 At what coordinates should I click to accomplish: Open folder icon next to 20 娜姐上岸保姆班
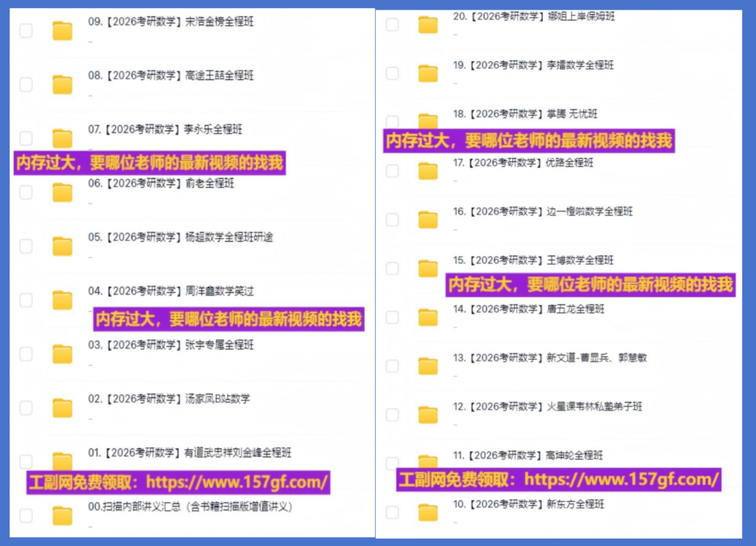[x=428, y=25]
